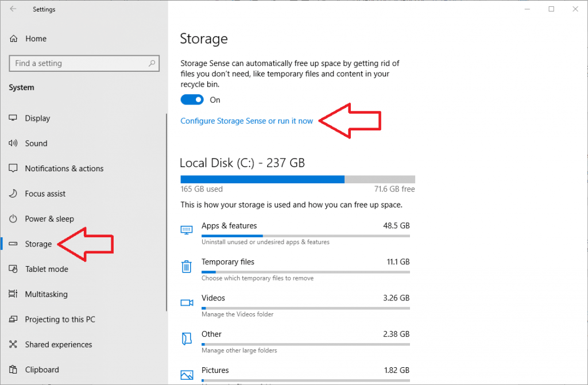Image resolution: width=588 pixels, height=385 pixels.
Task: Click the Clipboard icon
Action: [x=13, y=369]
